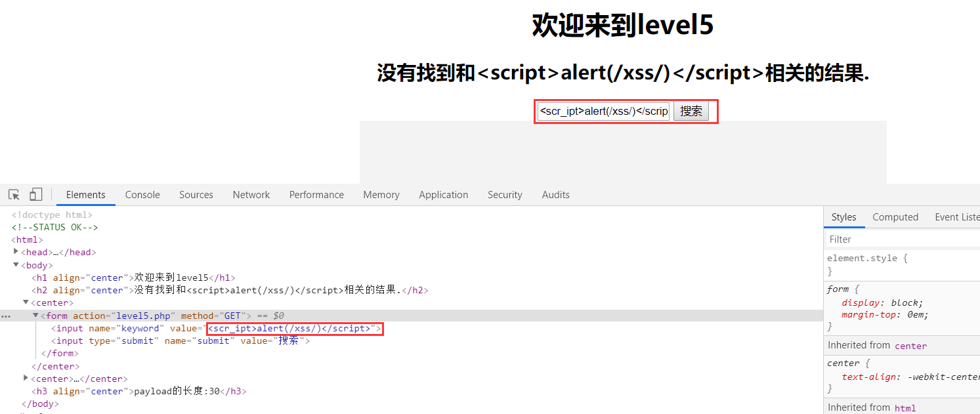Open the Elements tab
Viewport: 980px width, 414px height.
[x=86, y=195]
